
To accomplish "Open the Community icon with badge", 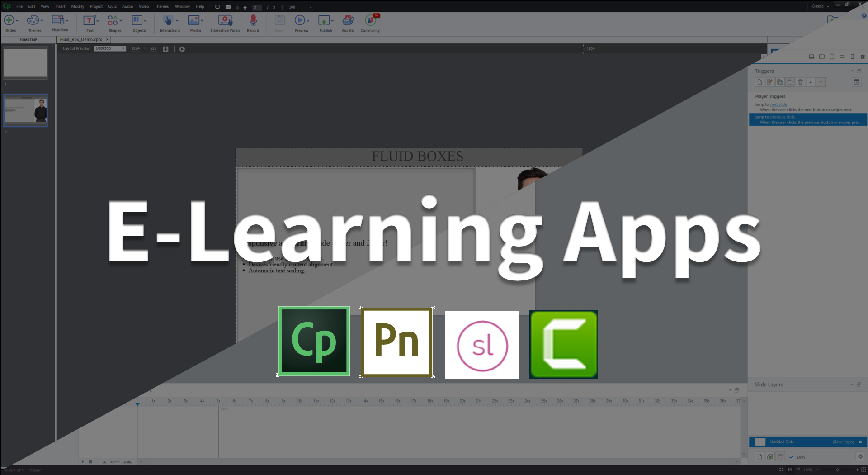I will coord(371,20).
